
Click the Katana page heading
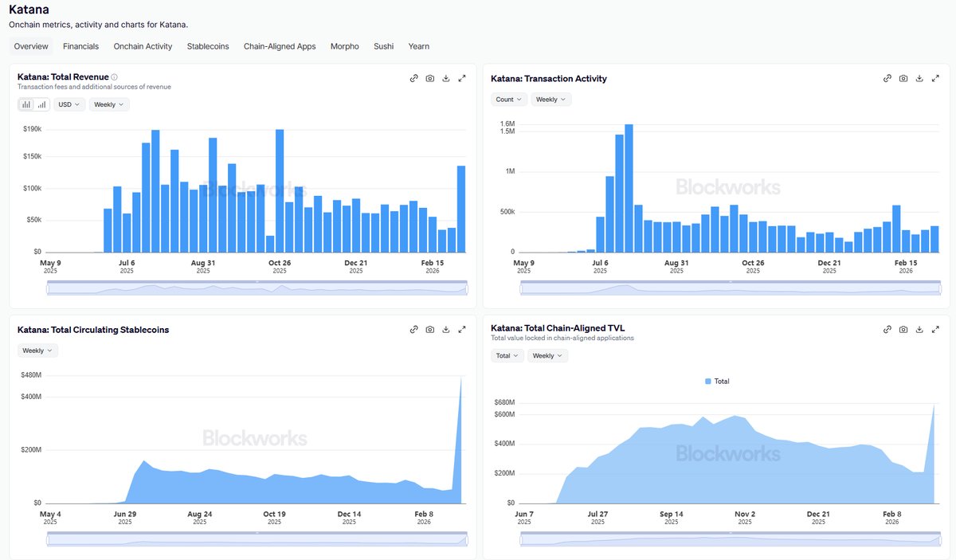[30, 10]
